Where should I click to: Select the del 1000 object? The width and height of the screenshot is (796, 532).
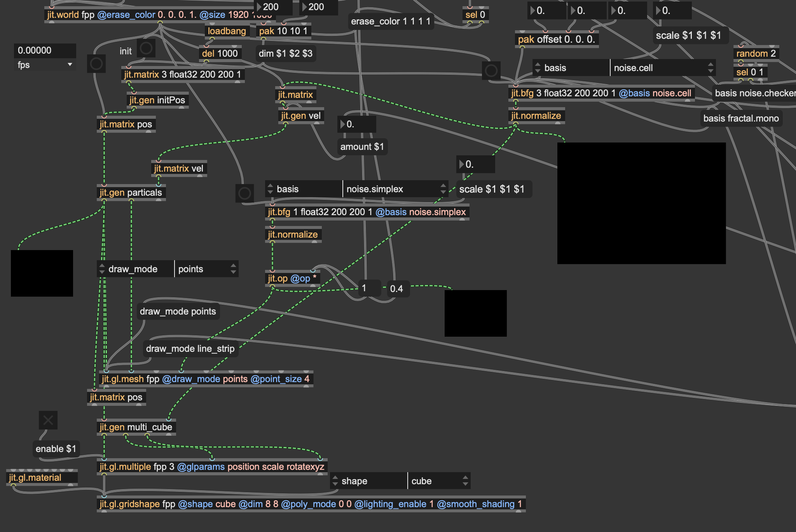point(220,54)
